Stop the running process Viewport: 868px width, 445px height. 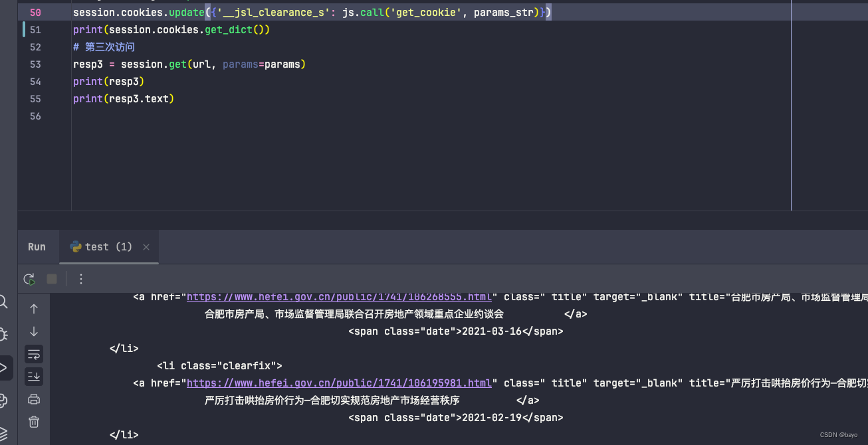[x=52, y=279]
